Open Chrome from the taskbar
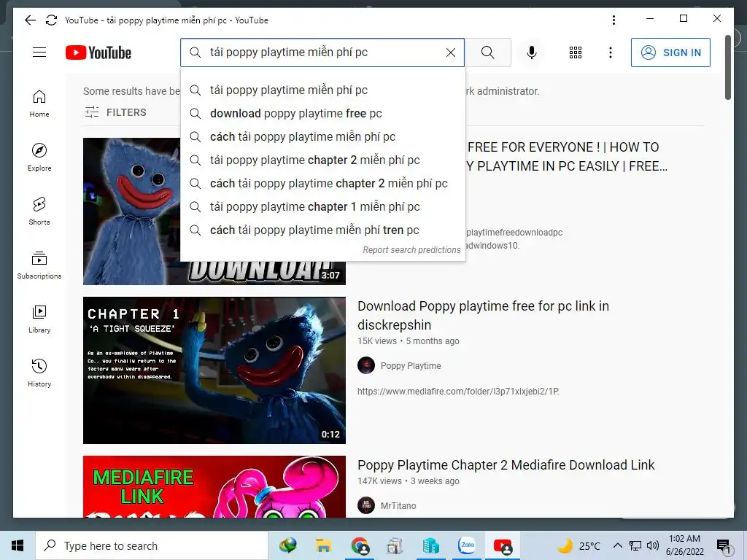 pyautogui.click(x=360, y=545)
